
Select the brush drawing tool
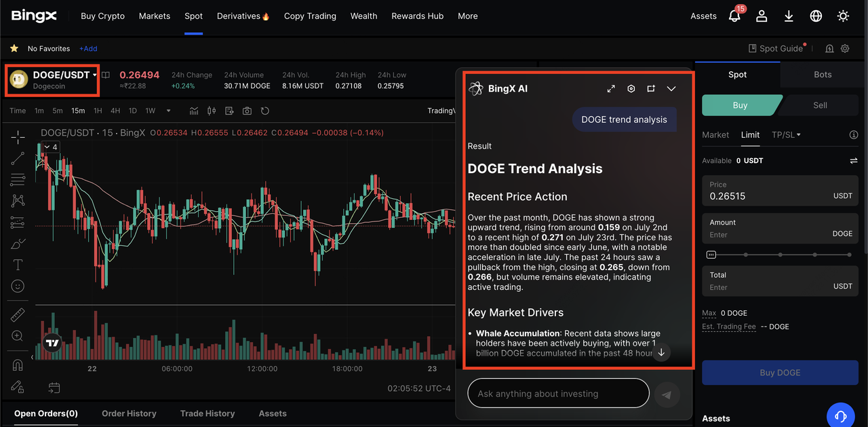coord(18,244)
